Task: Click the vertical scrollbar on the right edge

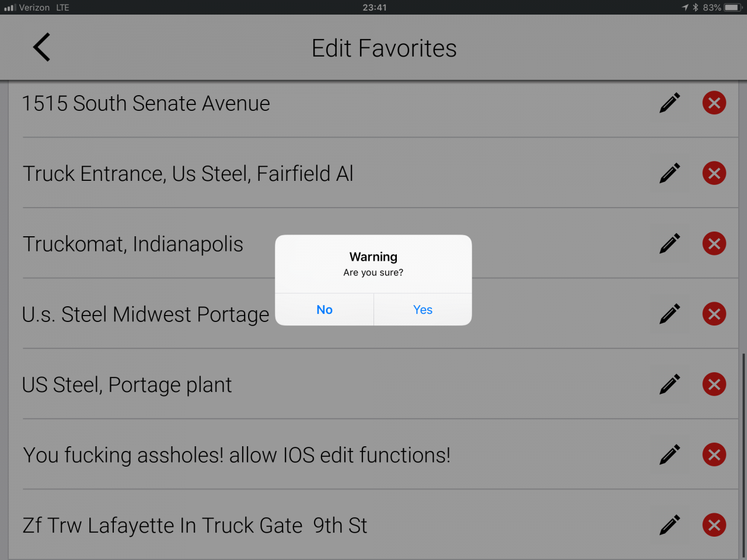Action: [743, 455]
